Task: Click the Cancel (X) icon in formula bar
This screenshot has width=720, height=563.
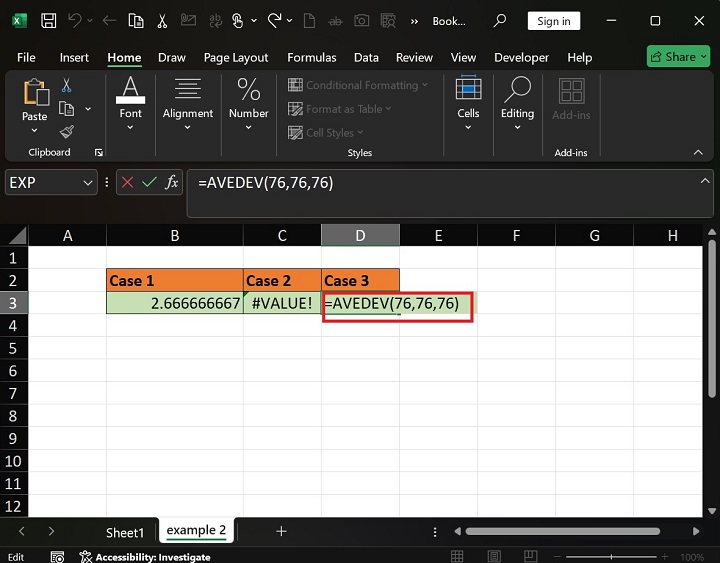Action: (127, 182)
